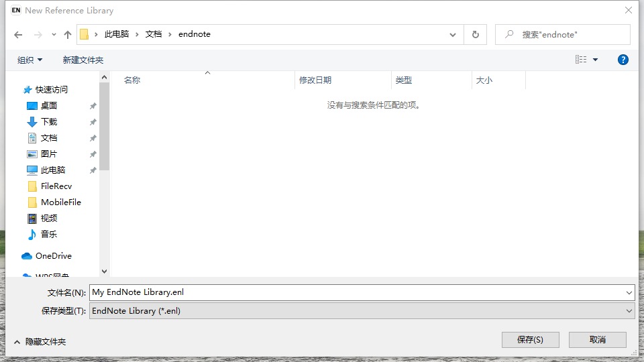Click the magnifier search icon
The image size is (644, 362).
tap(509, 34)
